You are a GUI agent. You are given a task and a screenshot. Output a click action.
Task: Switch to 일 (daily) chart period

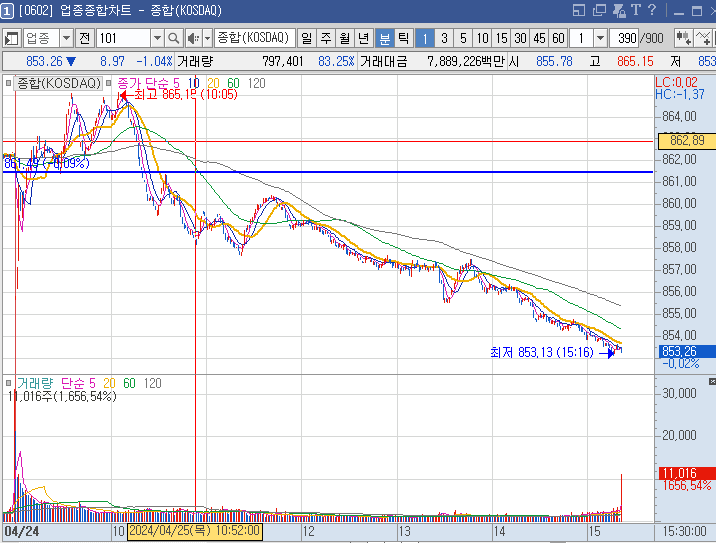(304, 38)
